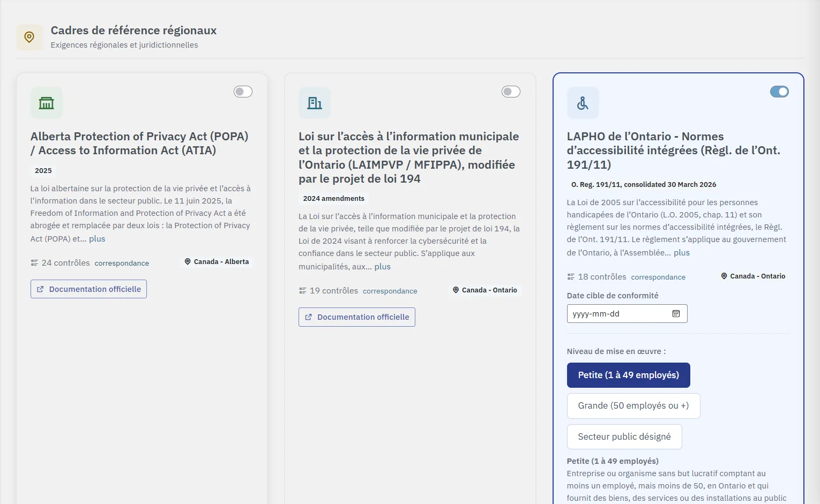820x504 pixels.
Task: Enable the LAIMPVP / MFIPPA framework toggle
Action: 511,92
